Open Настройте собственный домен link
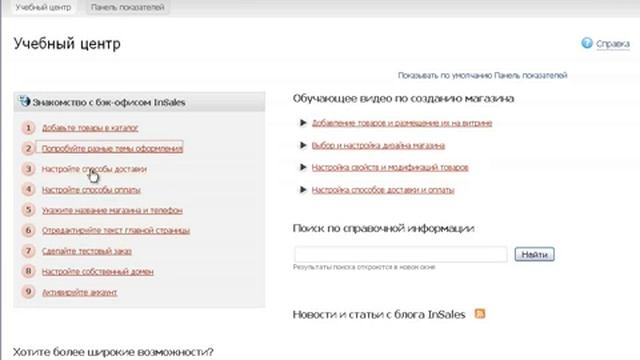Viewport: 640px width, 360px height. pos(98,271)
